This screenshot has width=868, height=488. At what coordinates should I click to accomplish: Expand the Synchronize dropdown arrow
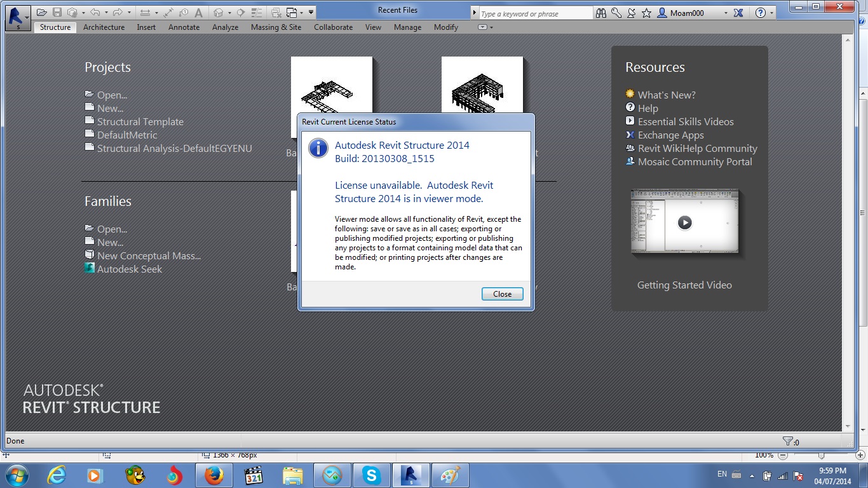coord(83,13)
